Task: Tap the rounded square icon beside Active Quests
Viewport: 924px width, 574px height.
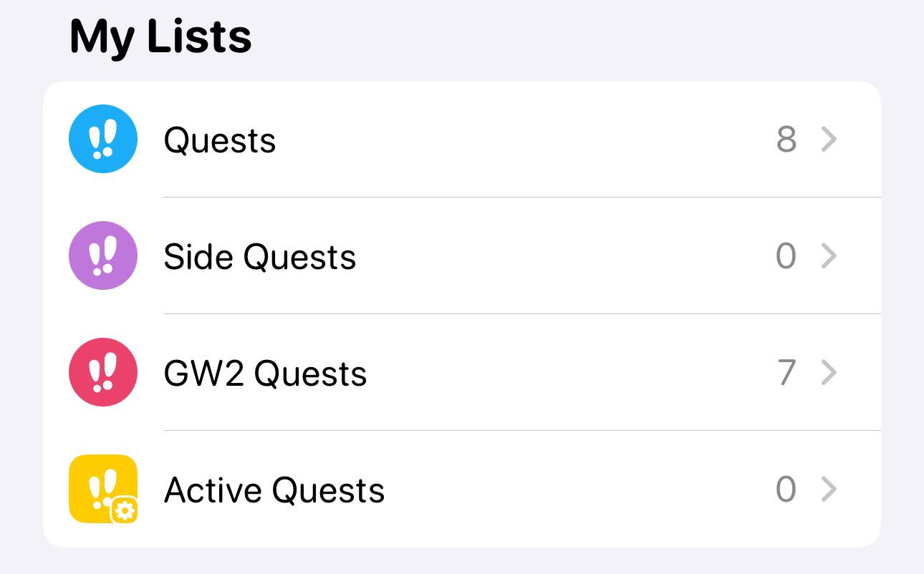Action: click(103, 489)
